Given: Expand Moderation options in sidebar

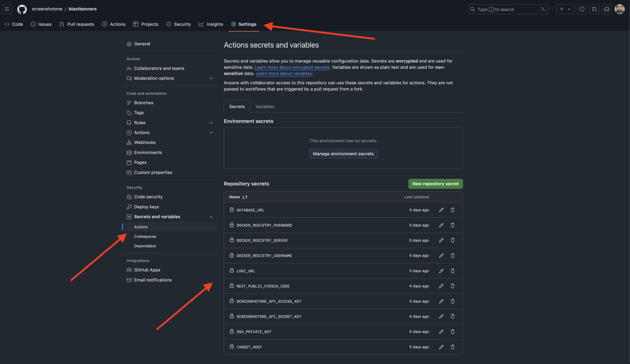Looking at the screenshot, I should (x=211, y=78).
